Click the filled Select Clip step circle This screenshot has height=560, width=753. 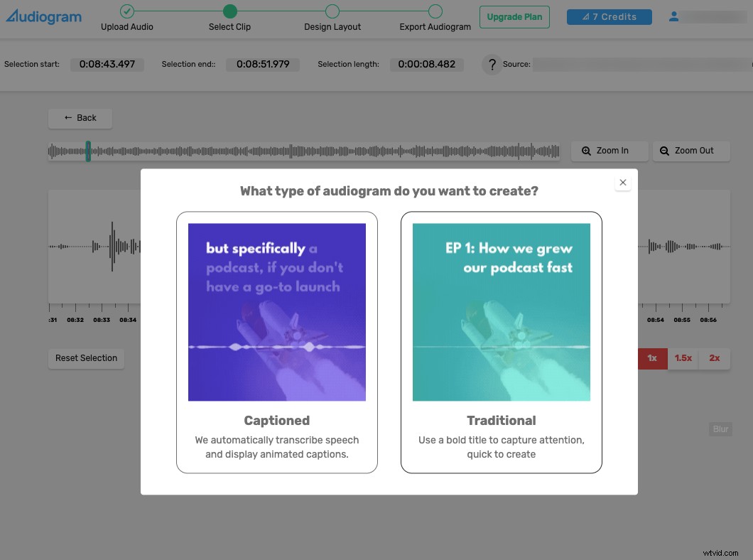[229, 11]
